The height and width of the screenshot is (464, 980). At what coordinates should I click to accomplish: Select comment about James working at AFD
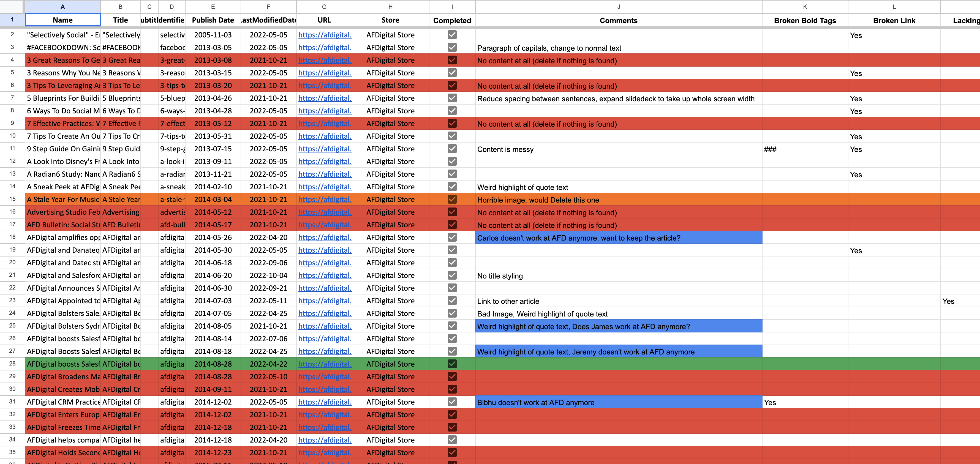click(619, 326)
